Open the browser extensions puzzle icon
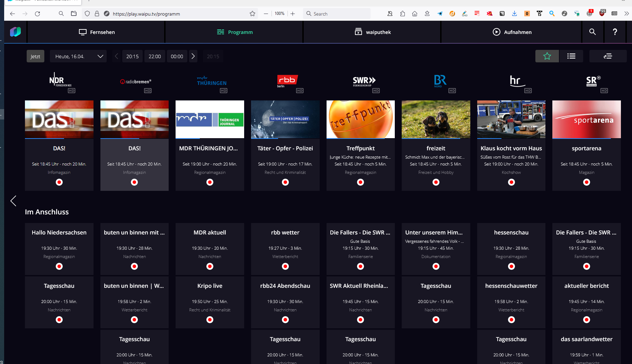 coord(402,14)
